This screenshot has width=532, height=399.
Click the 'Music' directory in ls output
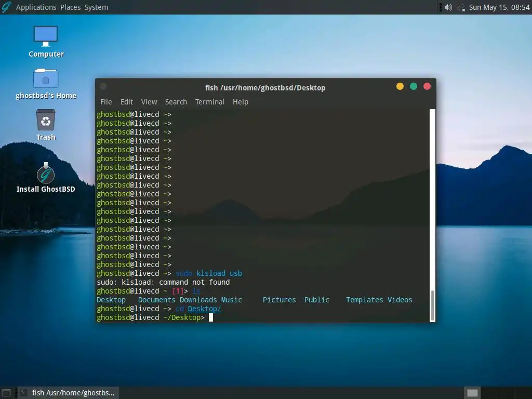click(231, 300)
